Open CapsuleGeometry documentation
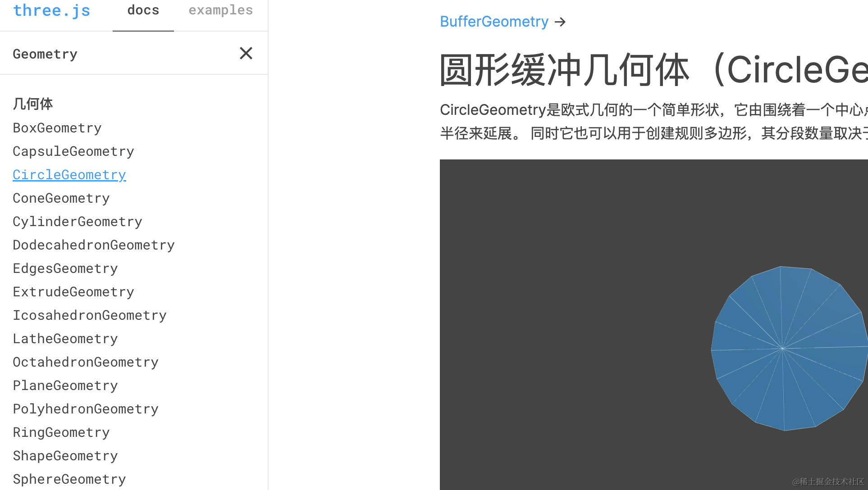 pos(73,151)
